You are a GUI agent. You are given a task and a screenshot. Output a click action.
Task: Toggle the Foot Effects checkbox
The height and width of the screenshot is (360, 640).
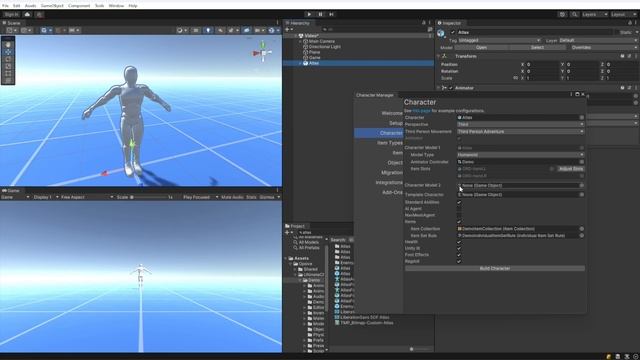[x=459, y=255]
